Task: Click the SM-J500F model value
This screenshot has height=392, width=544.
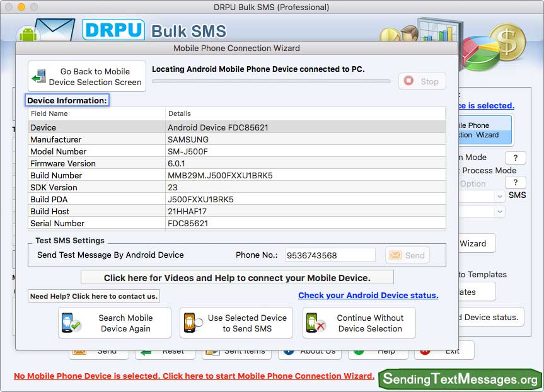Action: tap(188, 151)
